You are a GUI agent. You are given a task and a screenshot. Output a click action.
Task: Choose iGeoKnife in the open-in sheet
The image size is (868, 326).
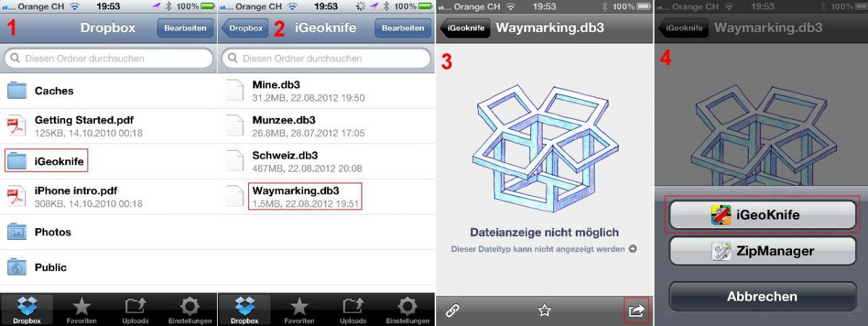pos(761,215)
